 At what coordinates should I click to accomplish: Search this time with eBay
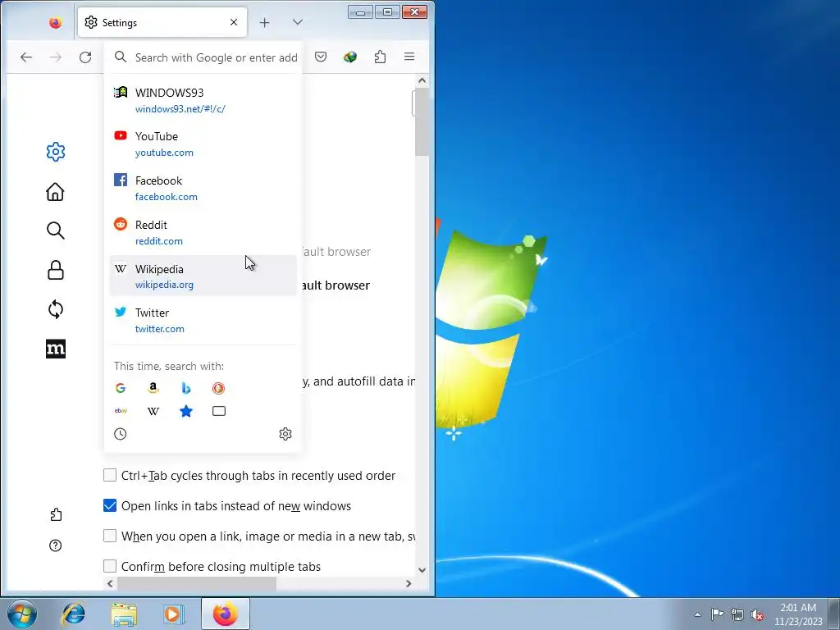(121, 411)
